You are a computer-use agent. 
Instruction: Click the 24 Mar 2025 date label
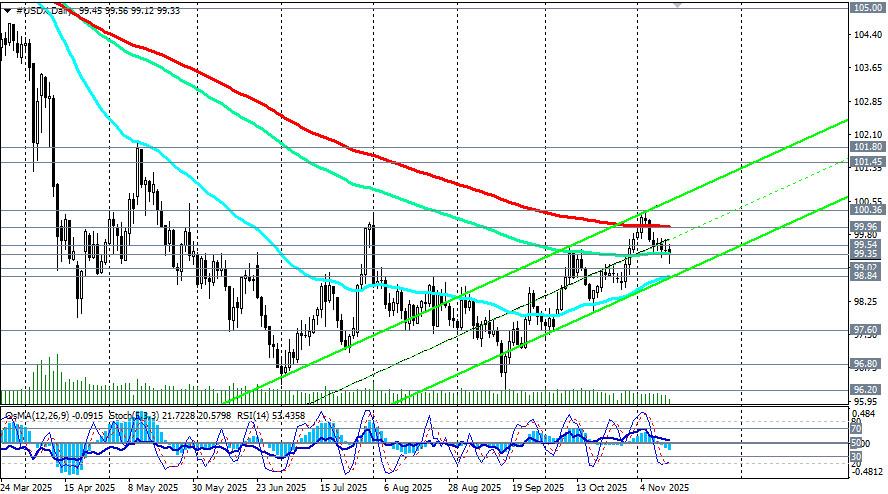27,488
